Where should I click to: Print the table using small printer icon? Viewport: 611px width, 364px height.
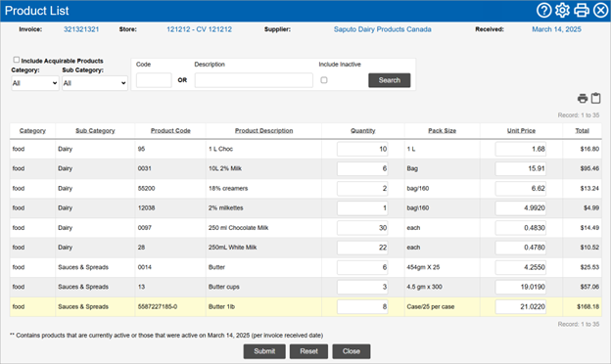coord(583,99)
